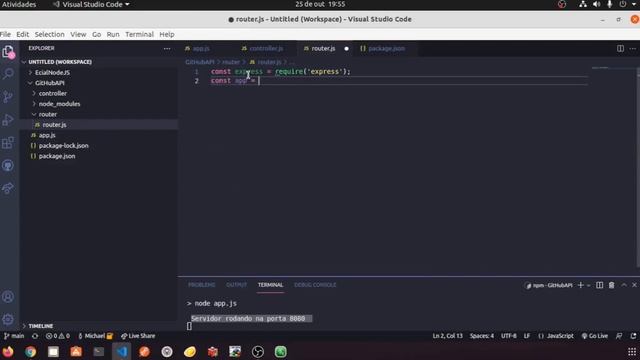
Task: Open terminal launch profile dropdown arrow
Action: click(x=589, y=285)
